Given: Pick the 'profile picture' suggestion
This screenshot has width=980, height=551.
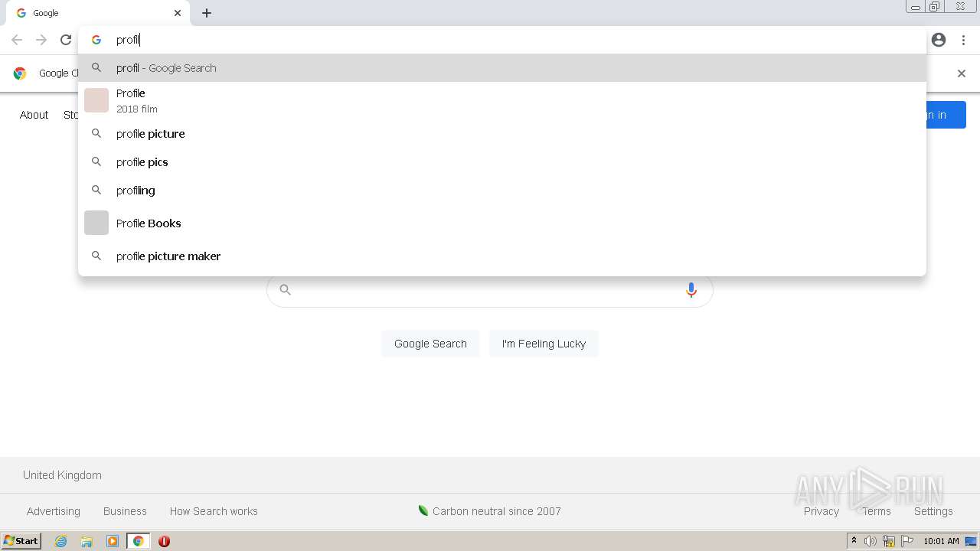Looking at the screenshot, I should click(502, 134).
